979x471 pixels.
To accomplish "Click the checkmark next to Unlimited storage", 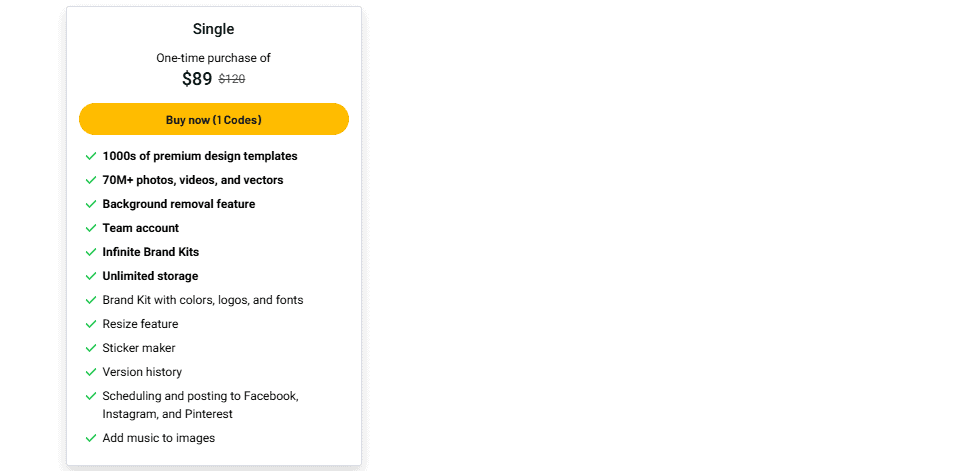I will 91,276.
